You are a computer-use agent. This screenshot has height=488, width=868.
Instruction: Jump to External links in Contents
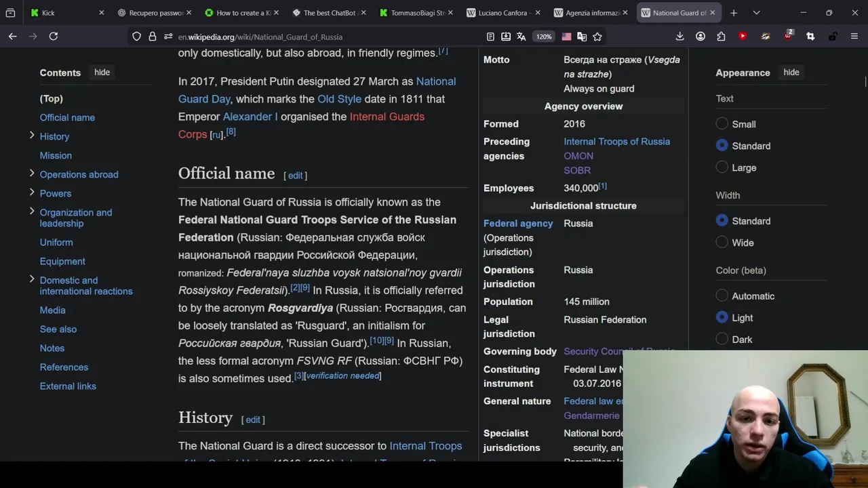pos(68,386)
